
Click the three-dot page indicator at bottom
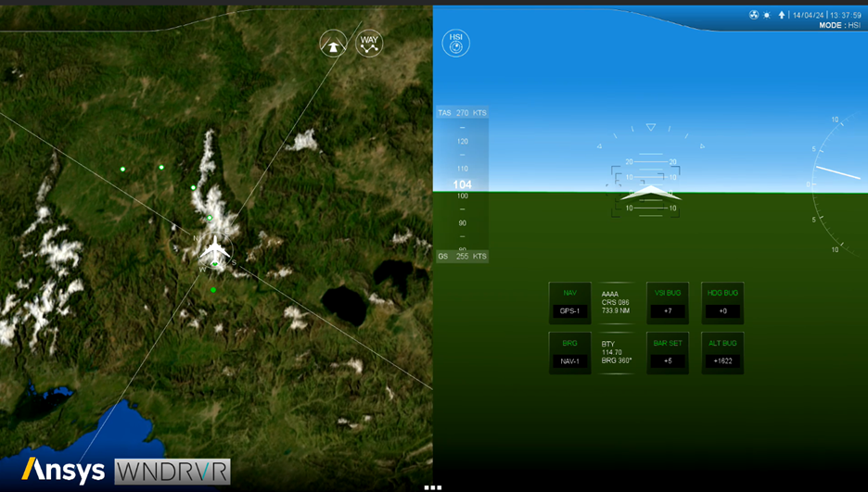[x=433, y=486]
